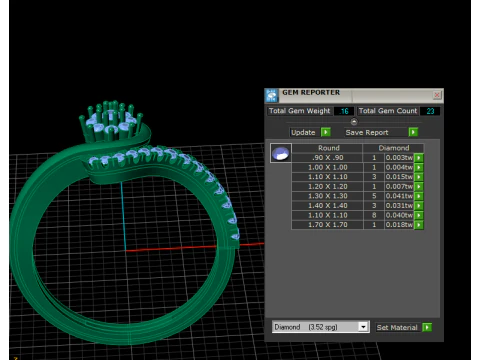Select the 1.00 X 1.00 size cell
Screen dimensions: 480x360
tap(327, 167)
